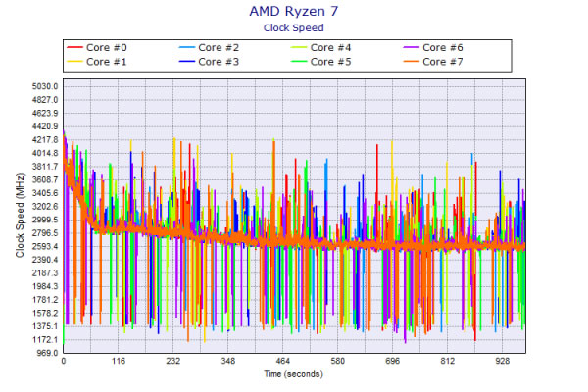Click the 3811.7 y-axis value
The height and width of the screenshot is (392, 588).
click(45, 167)
